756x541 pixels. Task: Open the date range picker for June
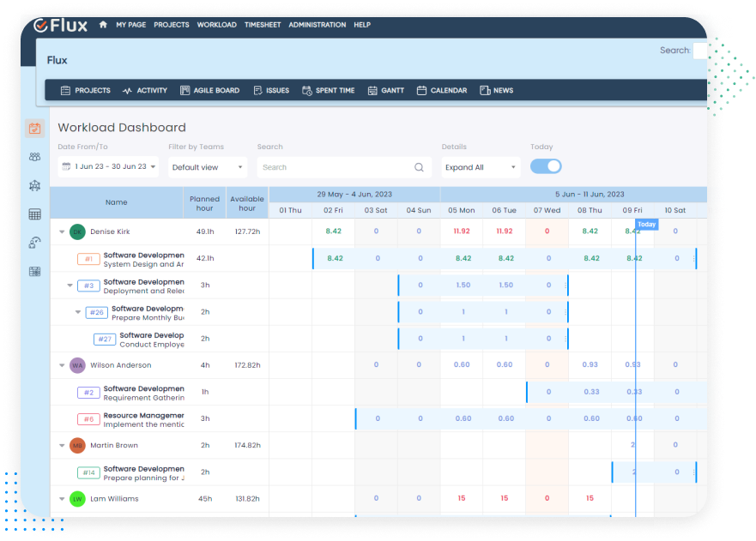point(106,166)
